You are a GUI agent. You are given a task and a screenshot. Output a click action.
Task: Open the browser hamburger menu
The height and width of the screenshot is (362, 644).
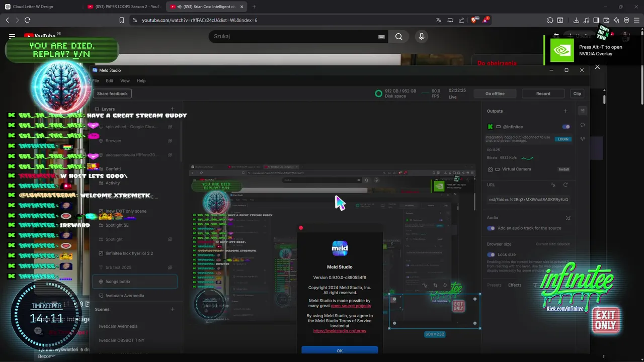[x=636, y=20]
